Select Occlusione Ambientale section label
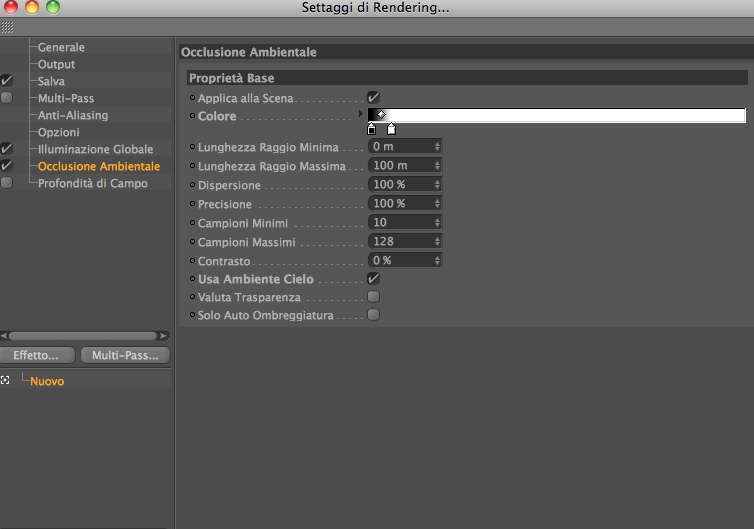Screen dimensions: 754x529 [99, 166]
